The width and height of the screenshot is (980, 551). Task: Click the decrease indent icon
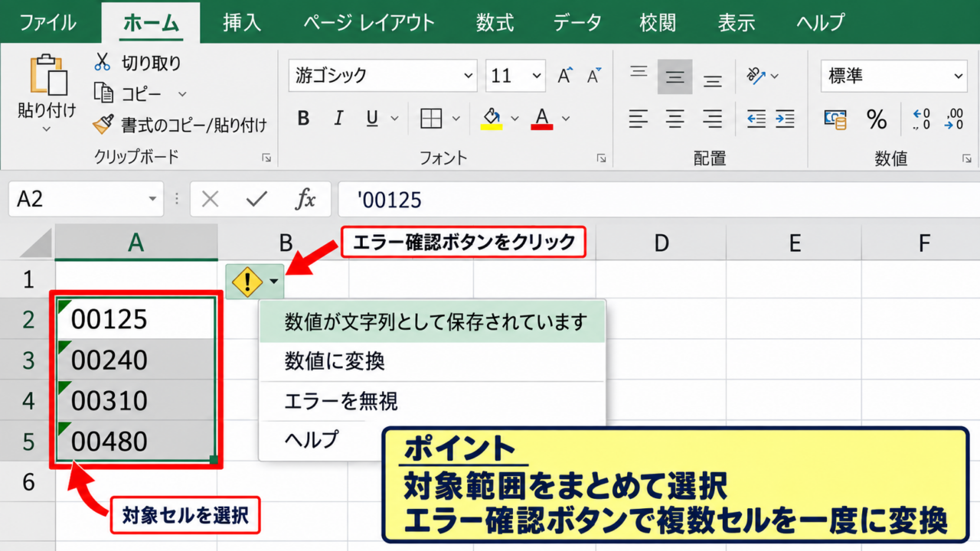[756, 119]
